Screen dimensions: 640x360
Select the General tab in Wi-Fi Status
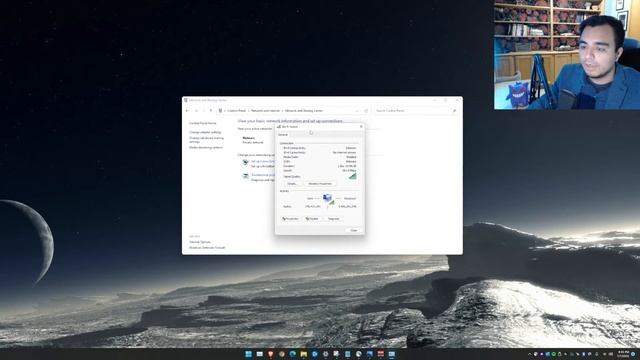[x=283, y=135]
